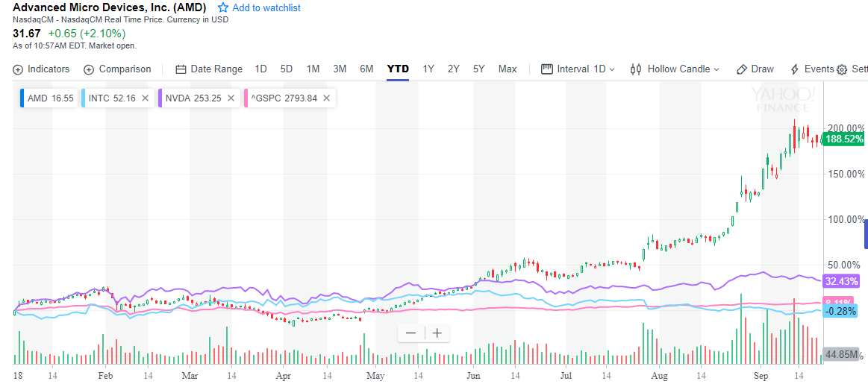Click the NVDA 253.25 legend label
The width and height of the screenshot is (868, 387).
(x=194, y=98)
